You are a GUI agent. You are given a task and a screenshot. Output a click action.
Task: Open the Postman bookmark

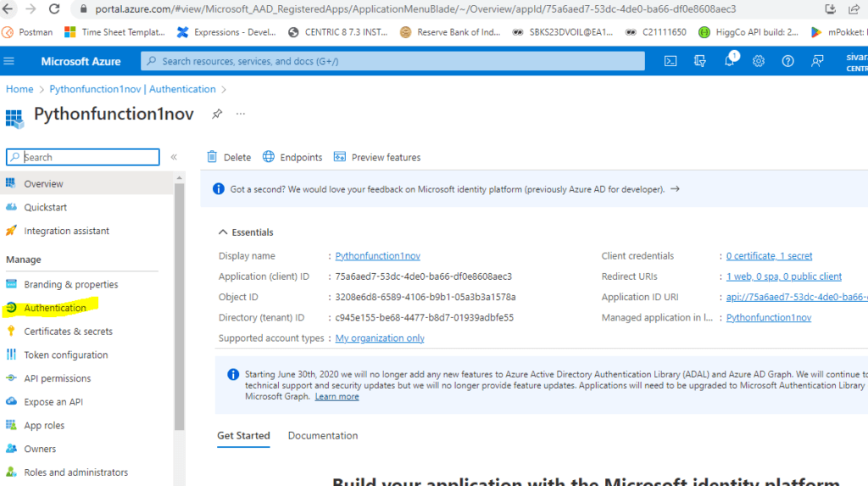pos(28,32)
